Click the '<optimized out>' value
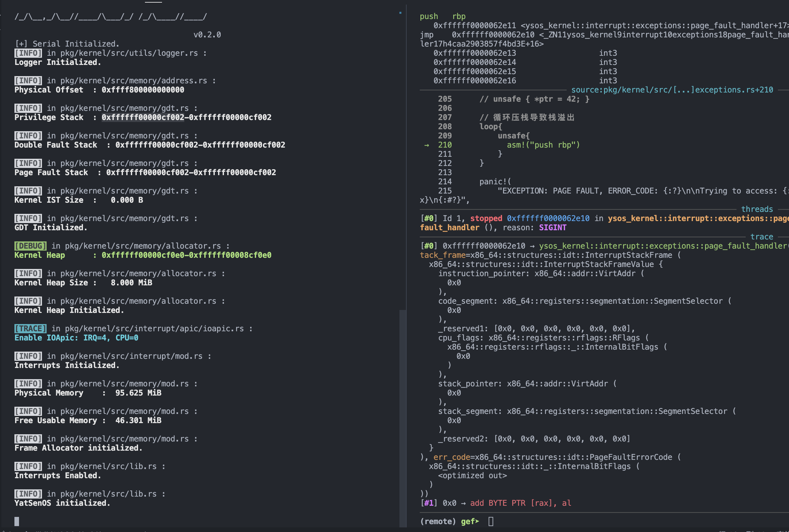Image resolution: width=789 pixels, height=532 pixels. 472,475
